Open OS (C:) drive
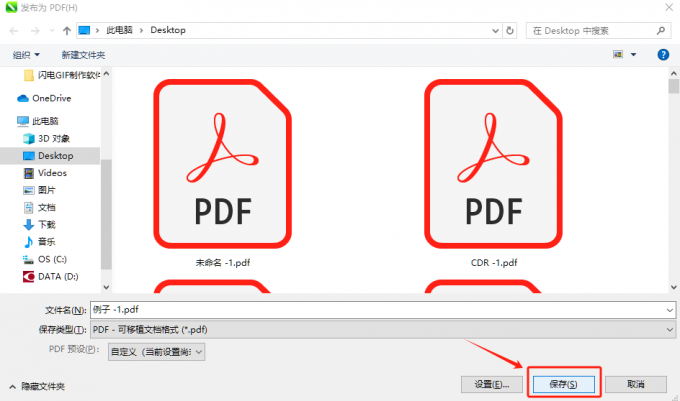 tap(45, 259)
